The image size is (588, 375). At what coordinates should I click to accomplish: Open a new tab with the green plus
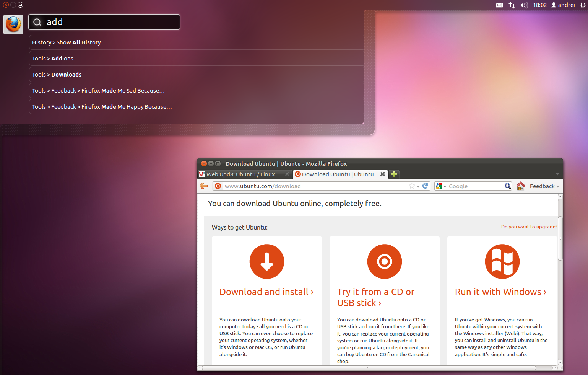[394, 174]
